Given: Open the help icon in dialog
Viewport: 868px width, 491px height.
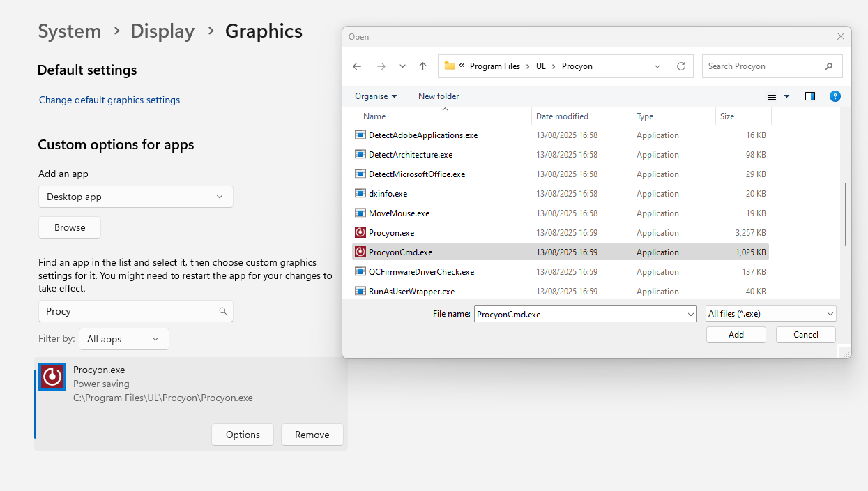Looking at the screenshot, I should click(835, 96).
